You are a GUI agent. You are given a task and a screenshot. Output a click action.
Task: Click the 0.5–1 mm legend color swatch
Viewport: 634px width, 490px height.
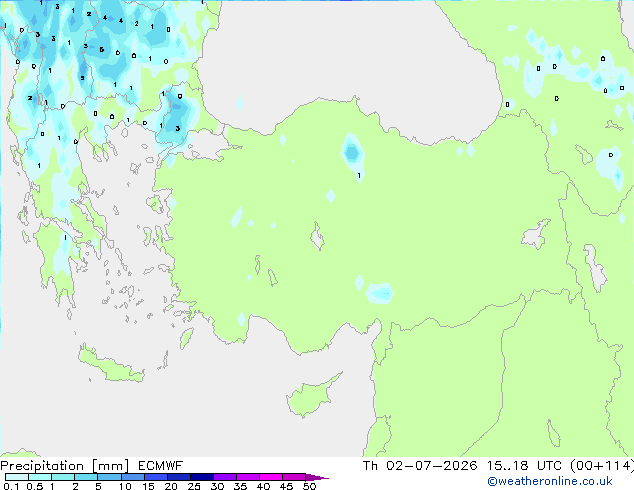coord(40,477)
